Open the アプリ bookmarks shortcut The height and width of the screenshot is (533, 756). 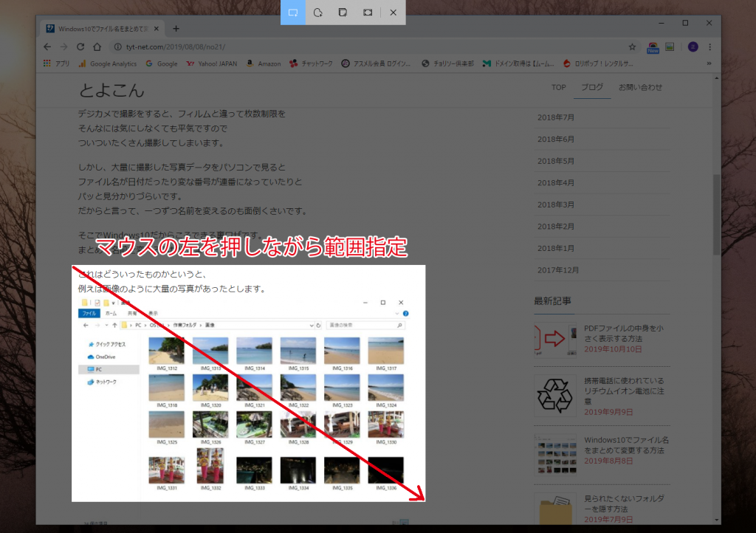pyautogui.click(x=56, y=63)
